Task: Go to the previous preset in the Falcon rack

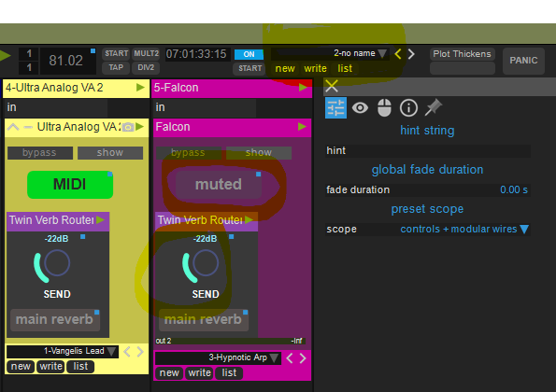Action: 290,358
